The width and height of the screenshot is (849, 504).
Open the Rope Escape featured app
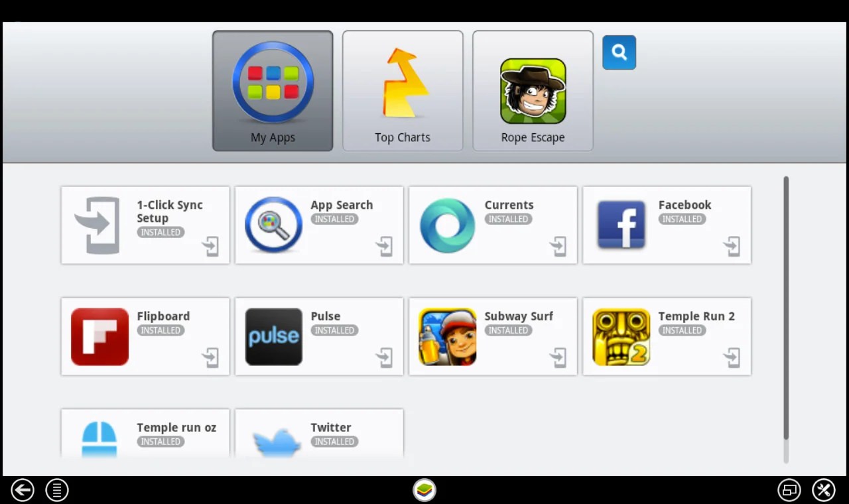click(533, 91)
